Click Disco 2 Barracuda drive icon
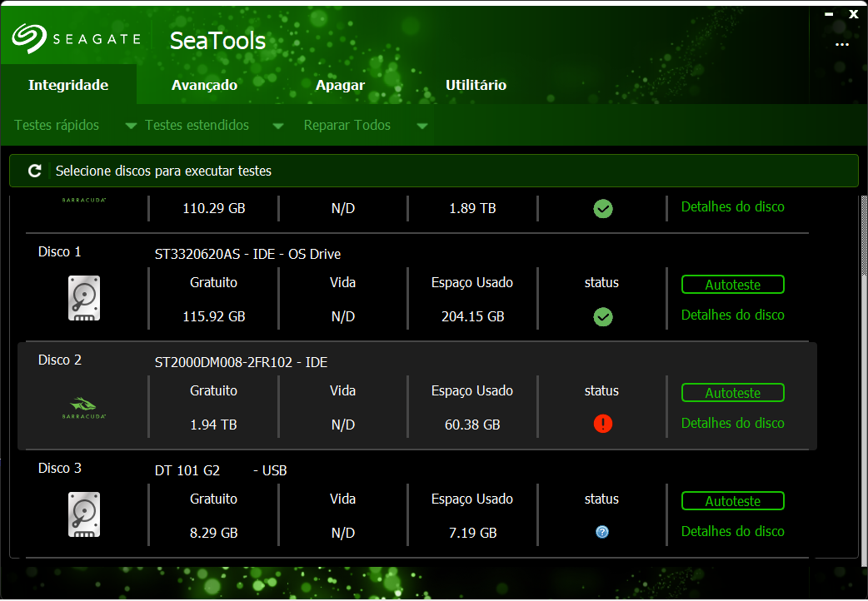The image size is (868, 601). click(84, 408)
